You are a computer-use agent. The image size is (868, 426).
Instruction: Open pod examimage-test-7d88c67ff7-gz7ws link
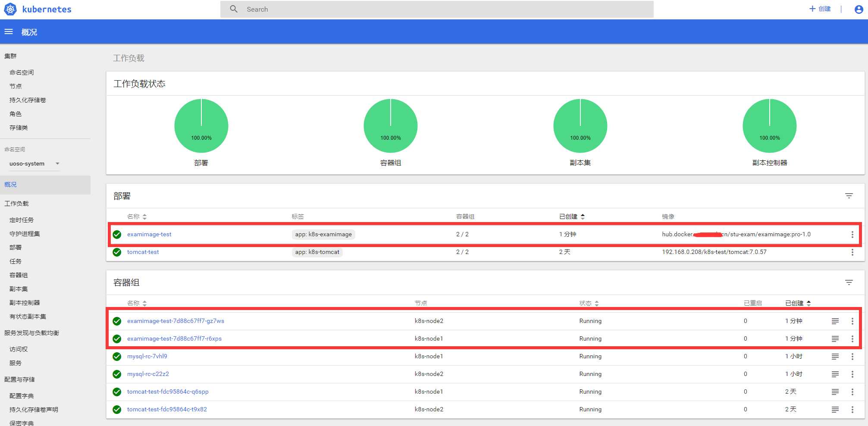175,321
